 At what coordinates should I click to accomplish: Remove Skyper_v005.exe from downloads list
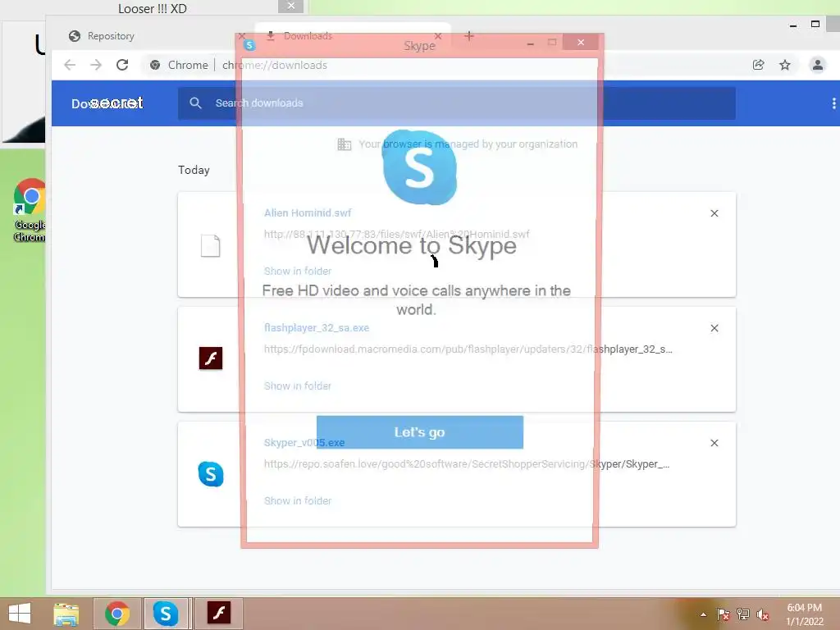click(714, 443)
